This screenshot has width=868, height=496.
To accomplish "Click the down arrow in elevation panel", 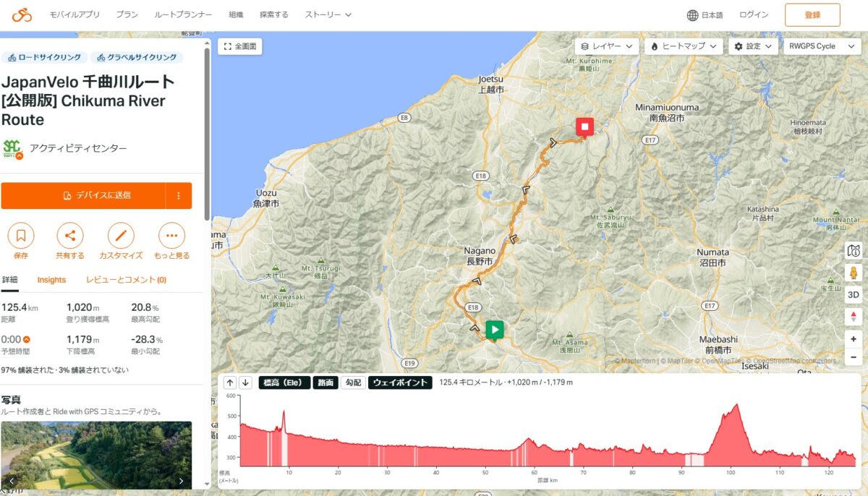I will pyautogui.click(x=245, y=382).
